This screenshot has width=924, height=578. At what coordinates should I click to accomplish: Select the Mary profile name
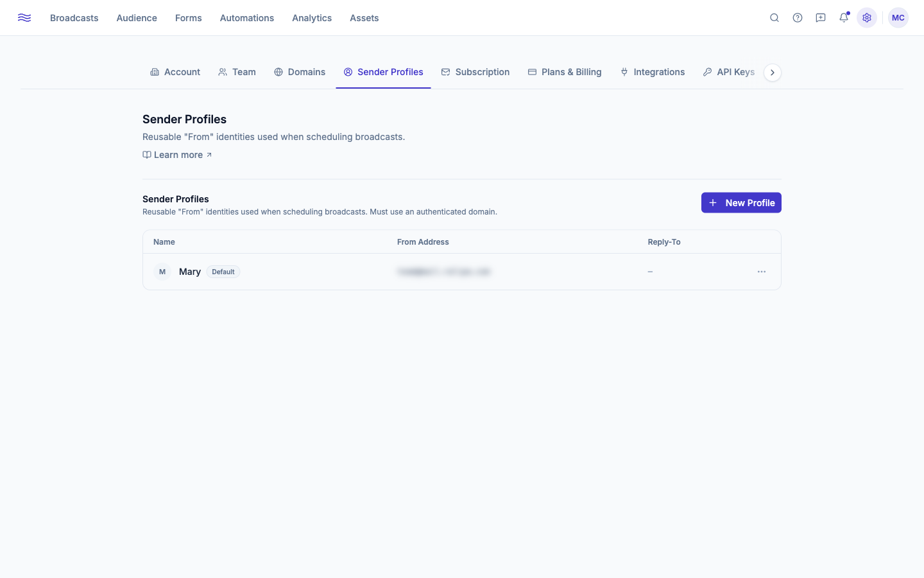click(x=190, y=272)
